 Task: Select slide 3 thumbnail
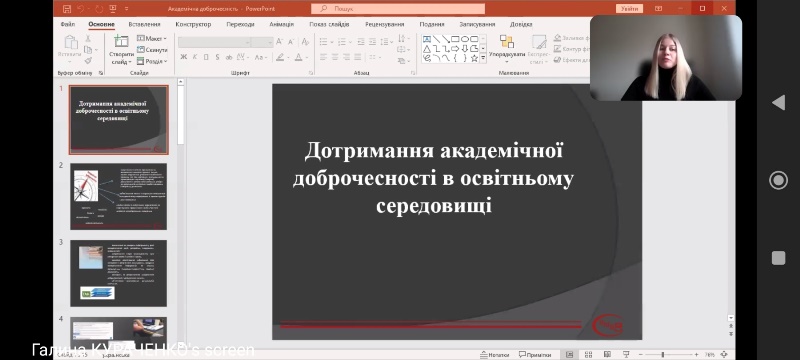(118, 273)
